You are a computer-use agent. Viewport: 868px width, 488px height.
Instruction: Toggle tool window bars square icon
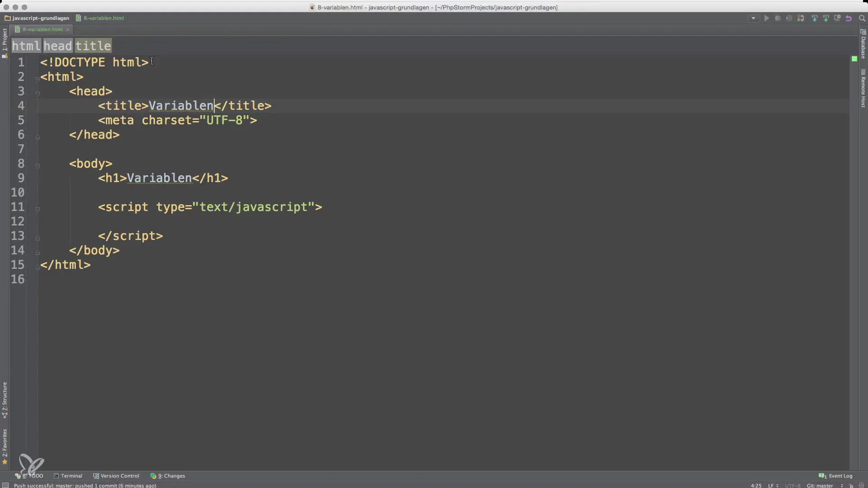(x=5, y=485)
